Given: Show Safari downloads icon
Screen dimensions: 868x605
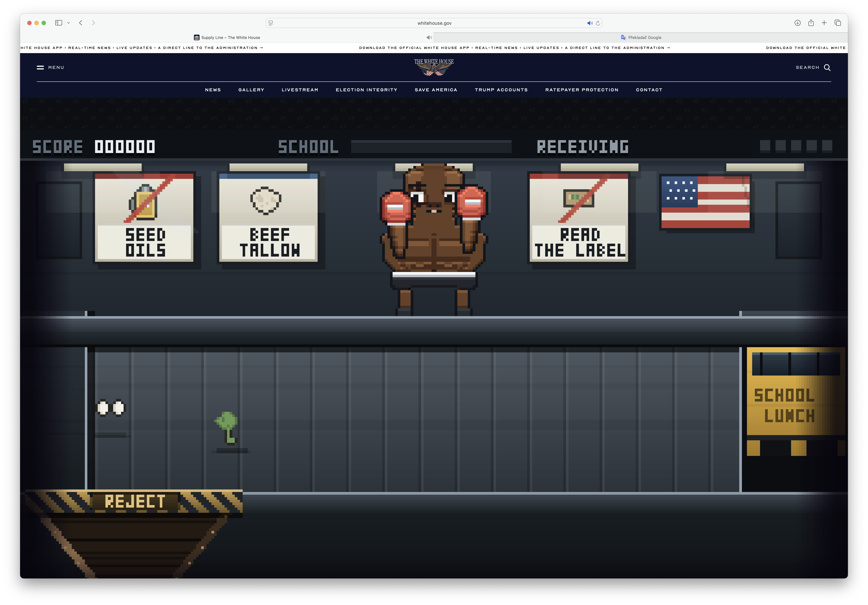Looking at the screenshot, I should point(797,23).
